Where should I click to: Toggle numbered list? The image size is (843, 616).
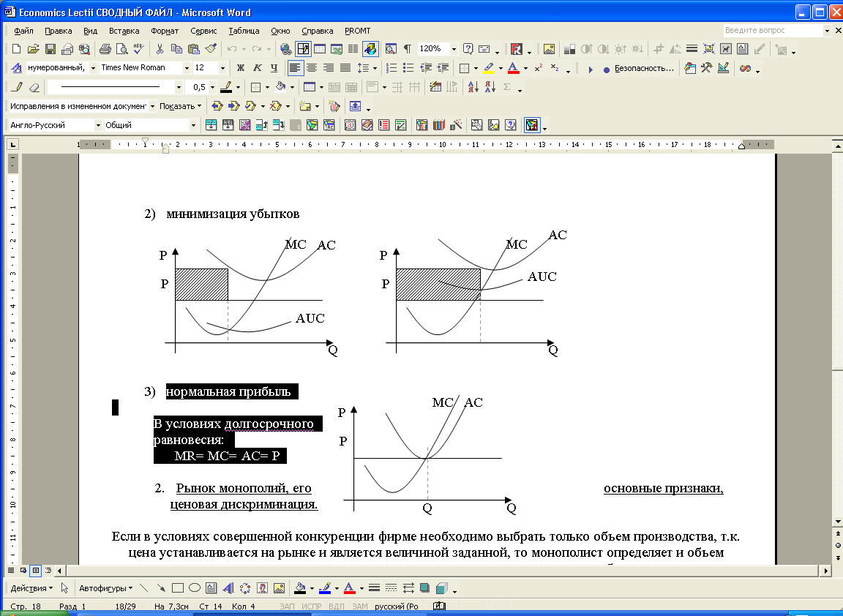[x=391, y=68]
